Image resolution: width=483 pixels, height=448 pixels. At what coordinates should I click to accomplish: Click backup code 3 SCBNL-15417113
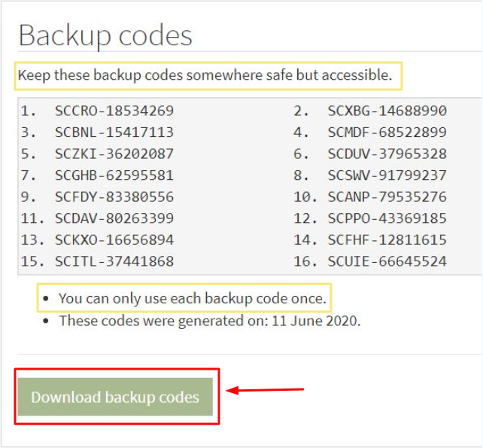click(x=114, y=133)
